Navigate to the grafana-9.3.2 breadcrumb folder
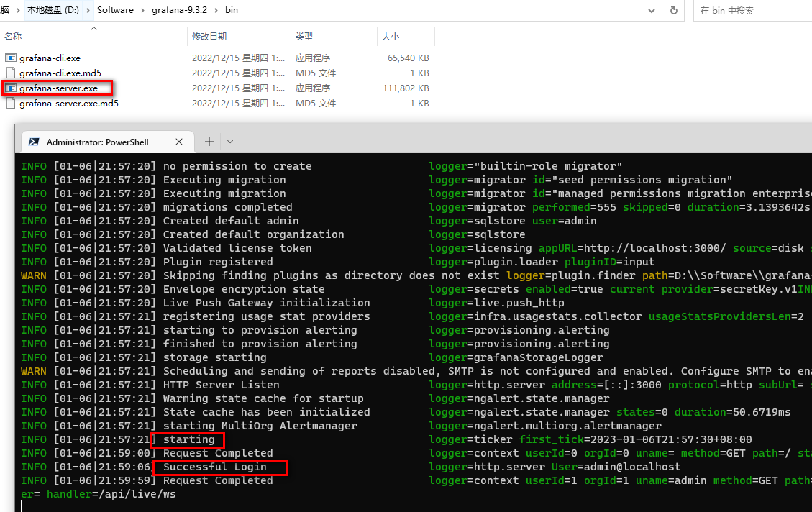 [179, 10]
